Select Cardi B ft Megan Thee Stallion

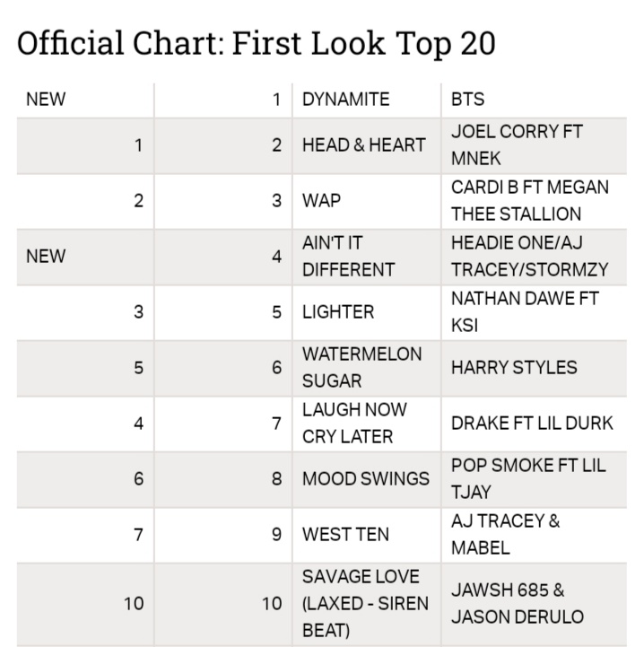529,200
